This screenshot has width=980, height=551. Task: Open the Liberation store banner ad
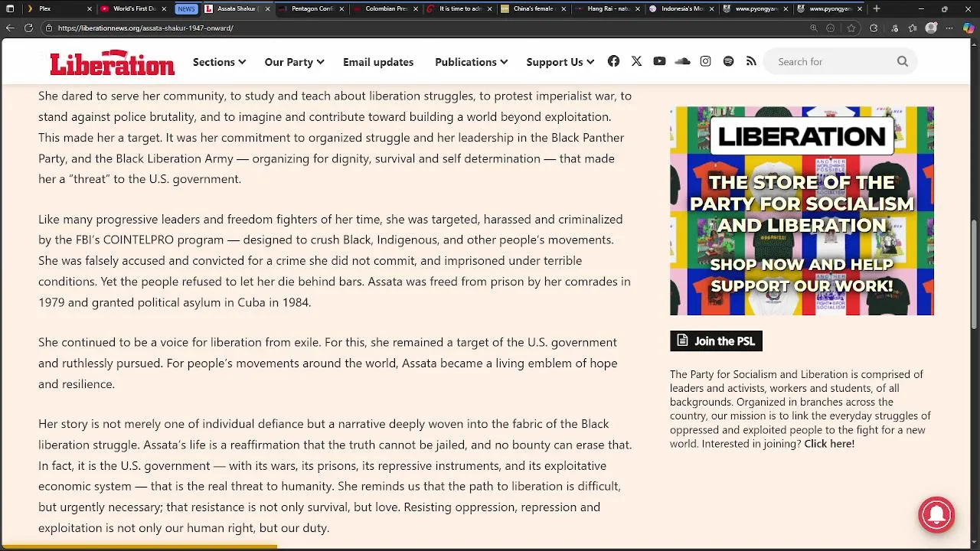(x=802, y=210)
